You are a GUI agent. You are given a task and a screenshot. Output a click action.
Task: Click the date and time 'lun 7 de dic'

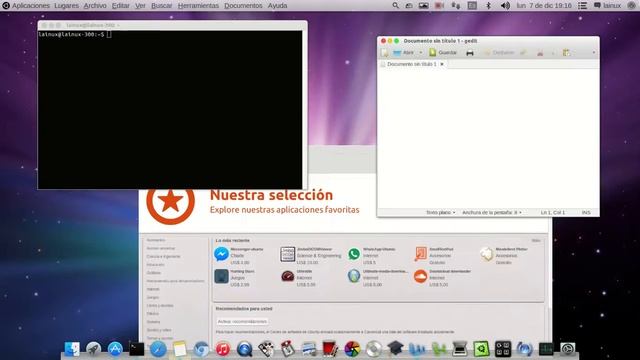click(x=544, y=6)
